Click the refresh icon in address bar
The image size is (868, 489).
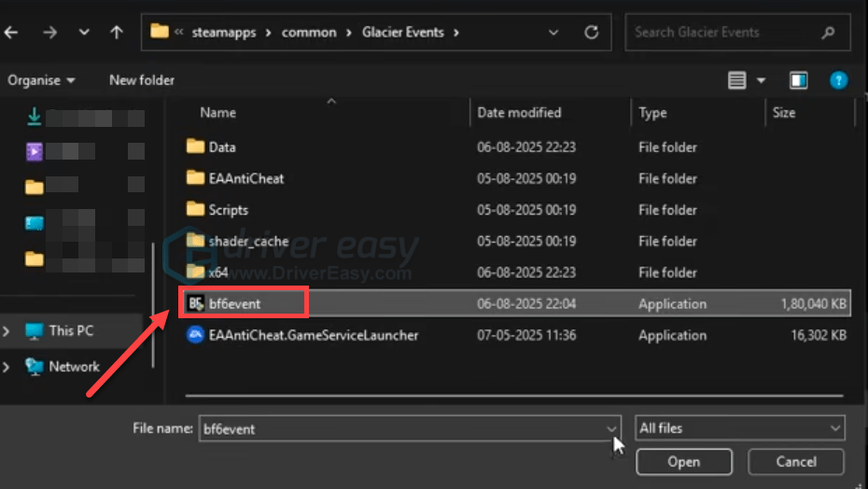pyautogui.click(x=591, y=33)
